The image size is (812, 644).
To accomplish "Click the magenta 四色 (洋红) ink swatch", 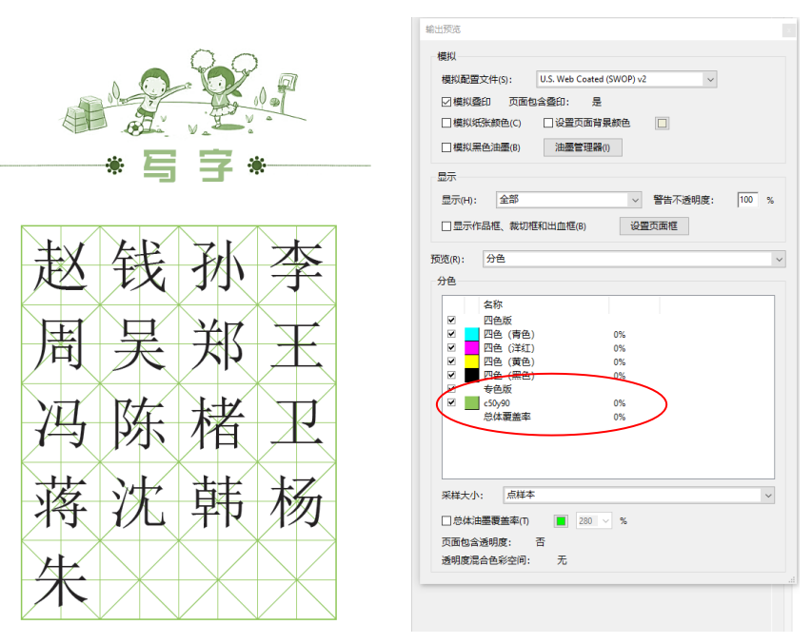I will (471, 348).
